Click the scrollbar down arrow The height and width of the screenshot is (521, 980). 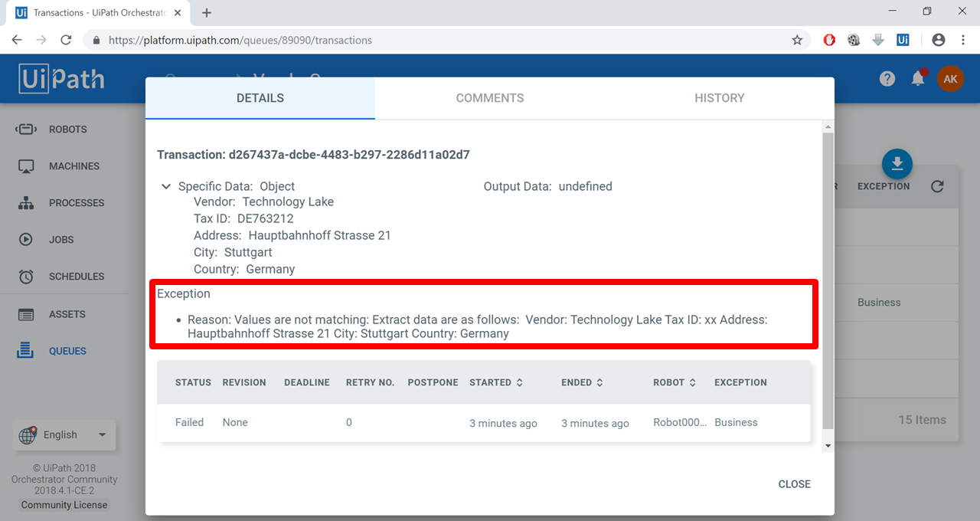(828, 445)
